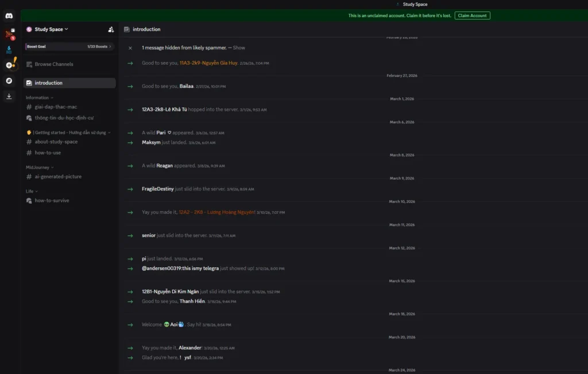
Task: Click the Download Apps icon in the sidebar
Action: coord(9,96)
